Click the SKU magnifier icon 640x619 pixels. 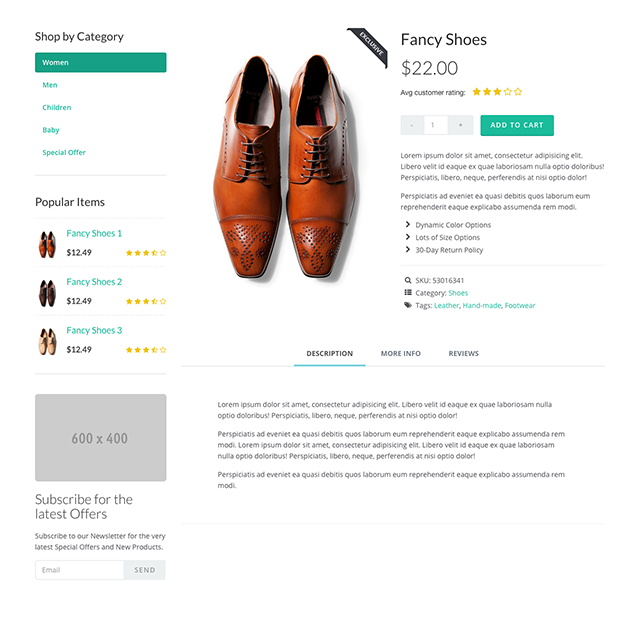[407, 280]
